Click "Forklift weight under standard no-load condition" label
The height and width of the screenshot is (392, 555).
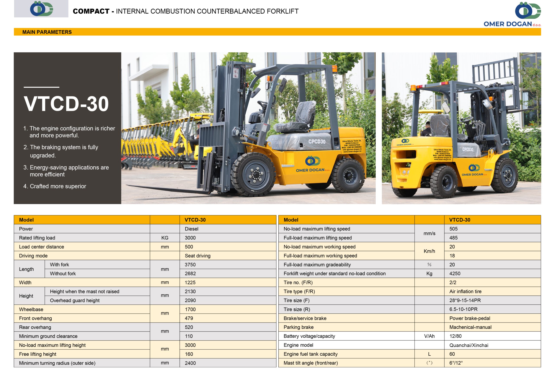point(335,273)
